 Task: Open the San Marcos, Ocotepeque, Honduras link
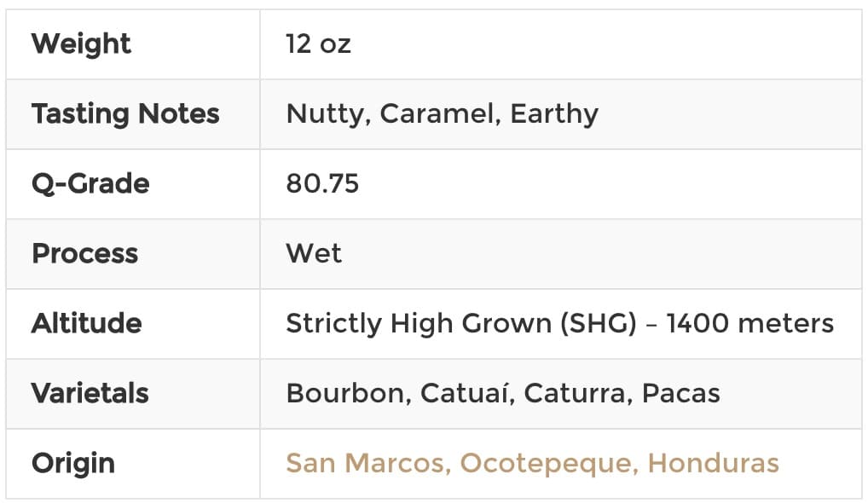pyautogui.click(x=533, y=463)
